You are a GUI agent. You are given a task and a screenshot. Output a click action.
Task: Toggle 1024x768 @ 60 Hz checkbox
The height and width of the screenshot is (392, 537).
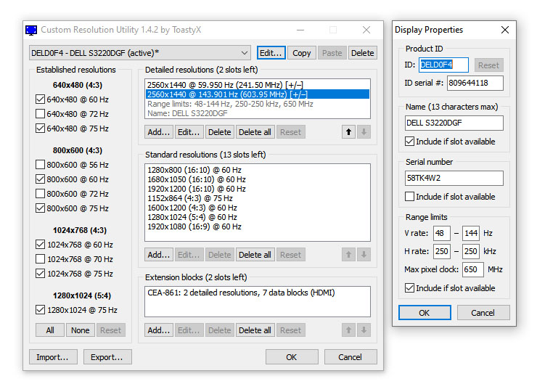point(40,245)
